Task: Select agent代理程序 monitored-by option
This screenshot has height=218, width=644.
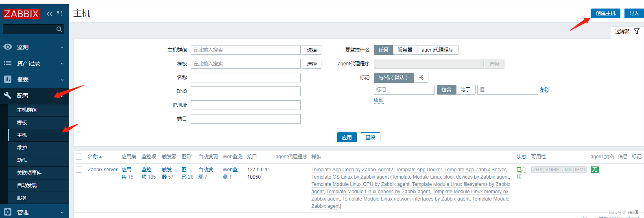Action: point(438,50)
